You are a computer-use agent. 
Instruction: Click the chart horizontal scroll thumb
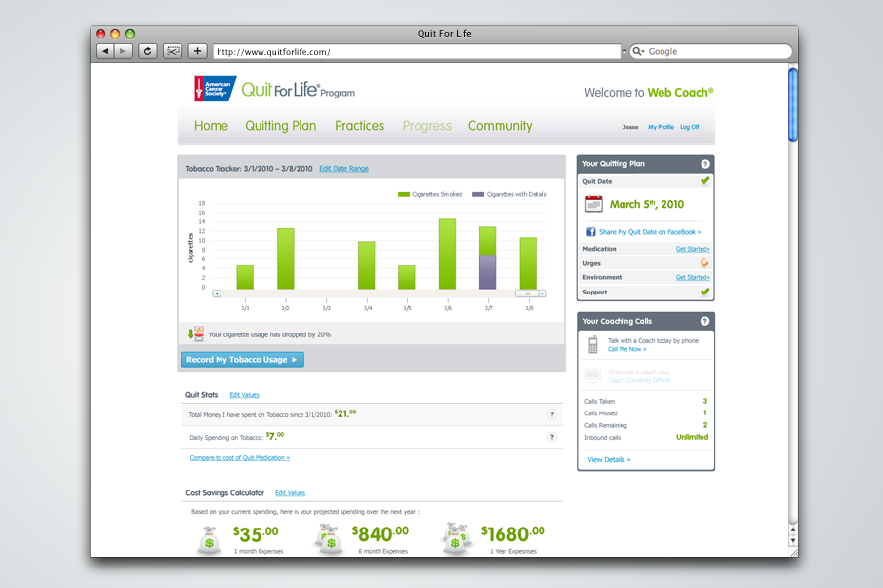pyautogui.click(x=527, y=294)
